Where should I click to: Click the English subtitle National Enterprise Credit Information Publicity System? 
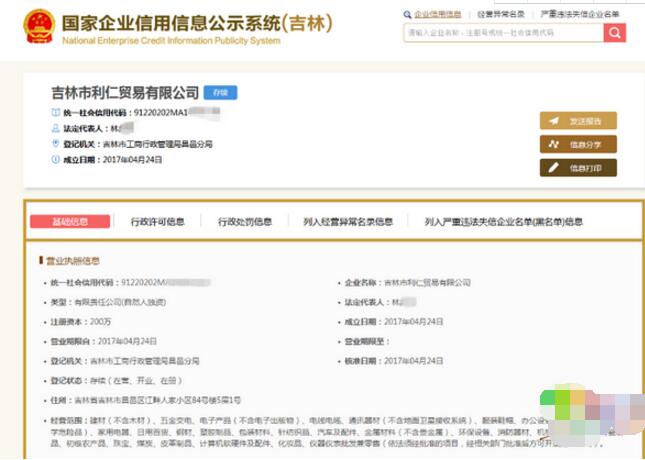(x=171, y=41)
